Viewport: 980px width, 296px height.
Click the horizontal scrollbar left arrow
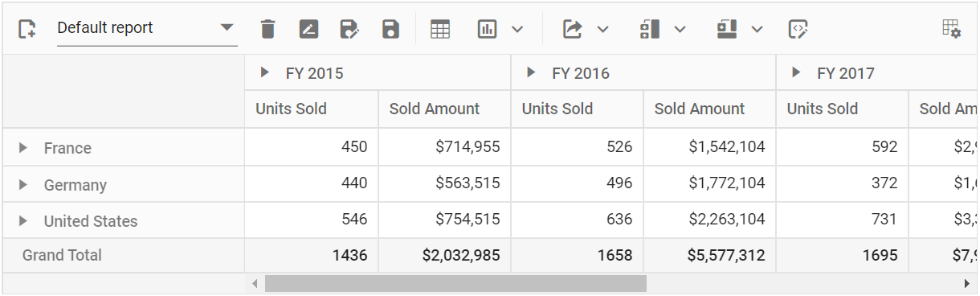click(x=255, y=283)
